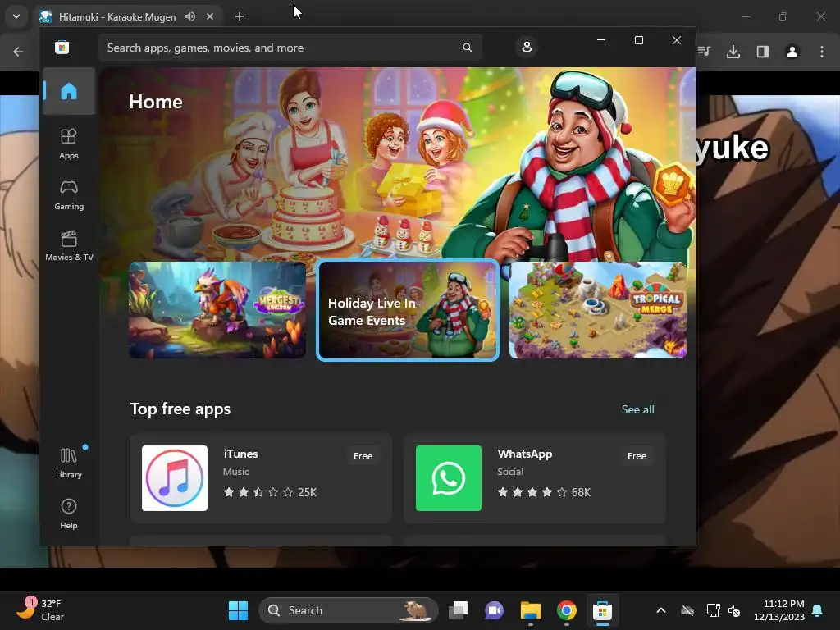Open browser downloads icon
This screenshot has width=840, height=630.
coord(733,52)
